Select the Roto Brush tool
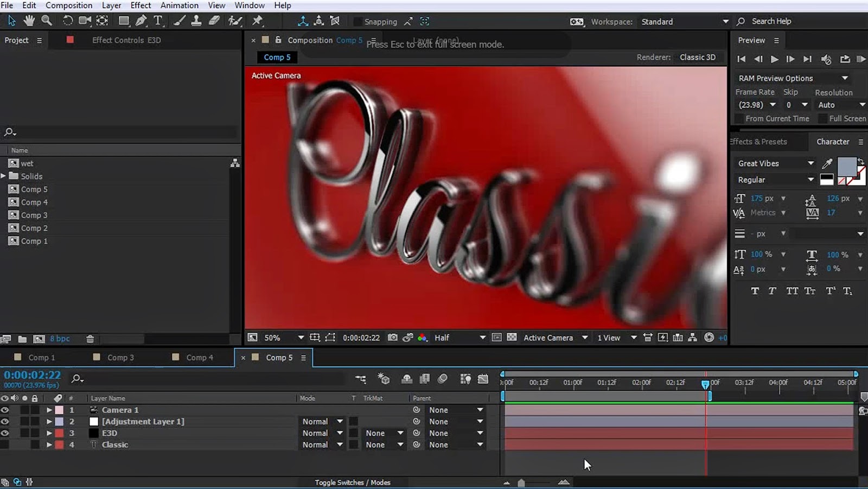This screenshot has width=868, height=489. (235, 21)
